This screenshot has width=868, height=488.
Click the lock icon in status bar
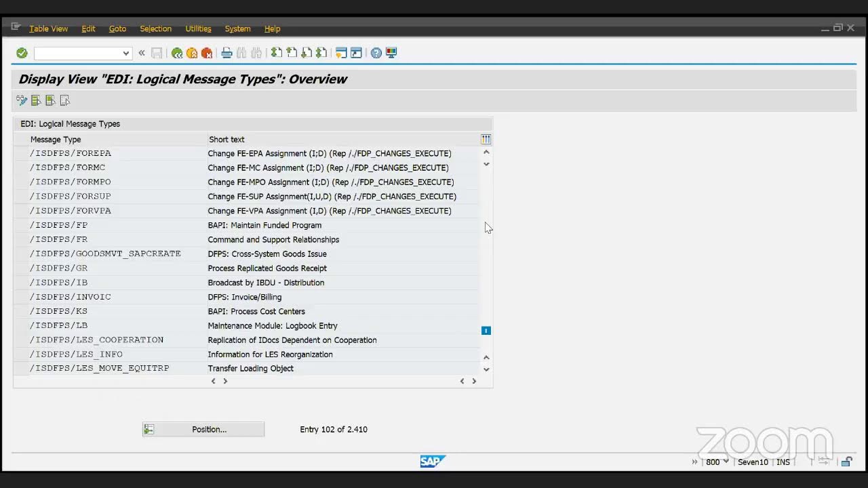click(x=846, y=462)
